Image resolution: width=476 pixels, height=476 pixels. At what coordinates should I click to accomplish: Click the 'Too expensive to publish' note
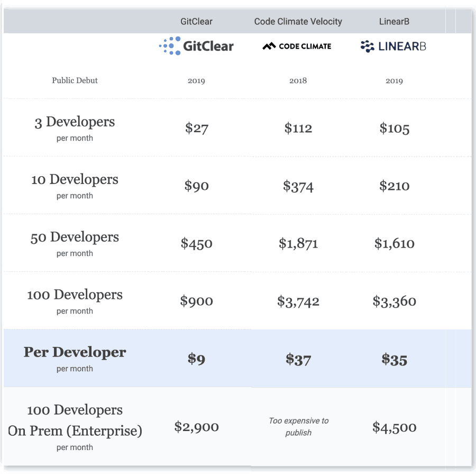(298, 427)
